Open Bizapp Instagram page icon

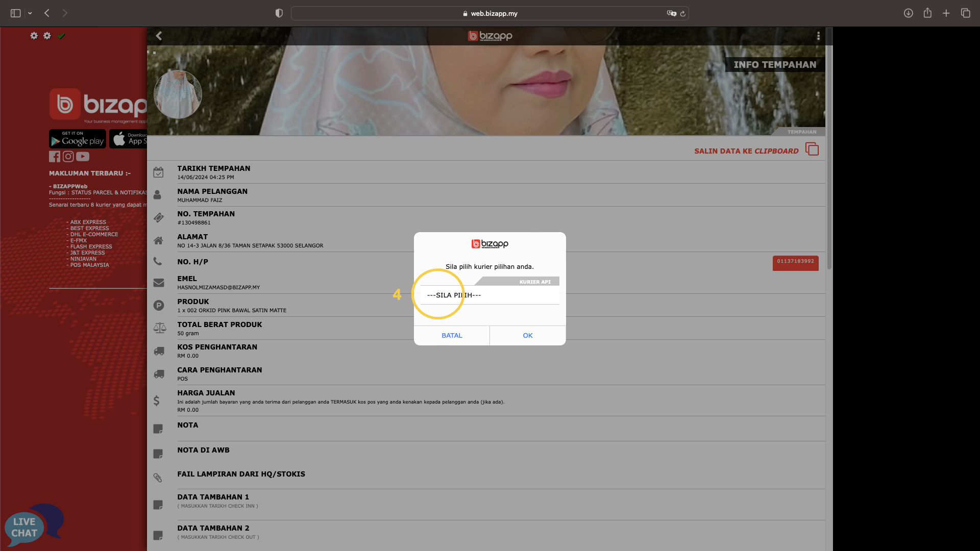coord(68,157)
